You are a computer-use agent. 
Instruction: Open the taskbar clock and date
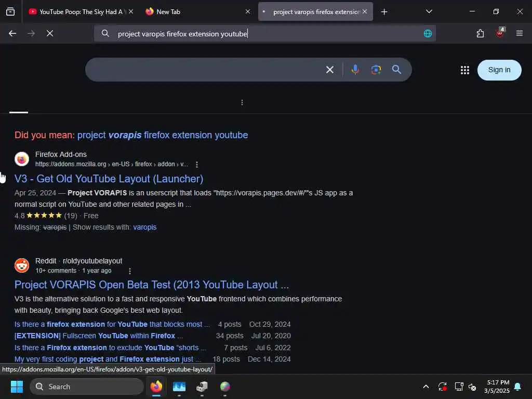pyautogui.click(x=497, y=387)
